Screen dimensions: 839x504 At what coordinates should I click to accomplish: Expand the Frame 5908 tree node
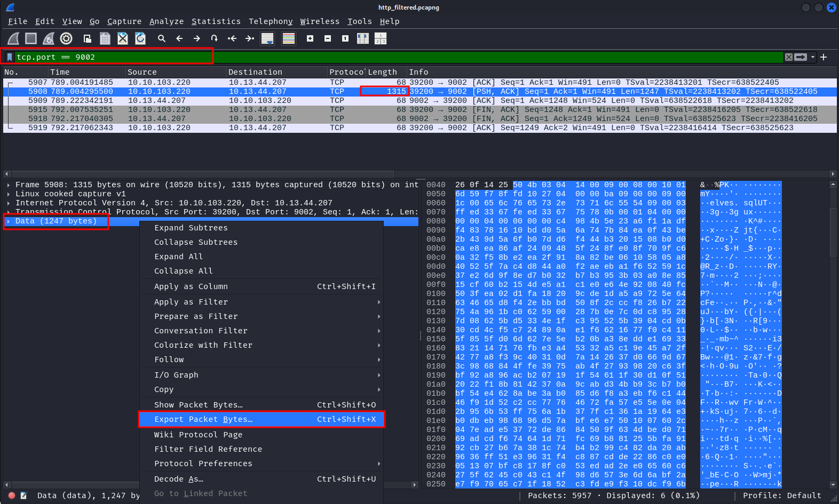[x=9, y=185]
